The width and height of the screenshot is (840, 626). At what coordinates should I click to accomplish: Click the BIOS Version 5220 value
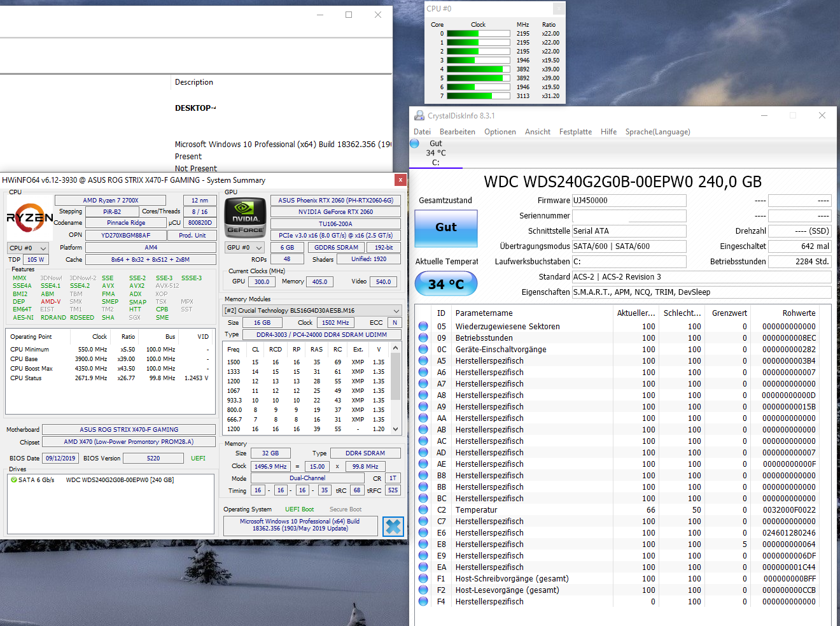tap(153, 459)
